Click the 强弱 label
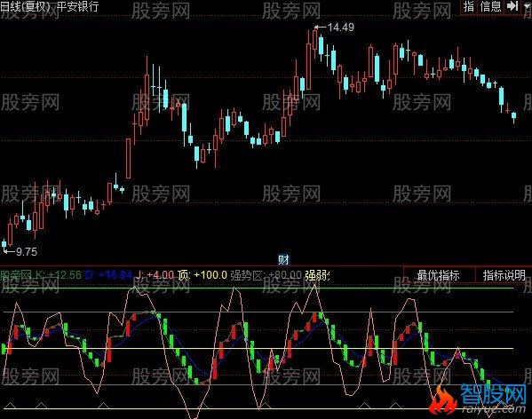Image resolution: width=532 pixels, height=419 pixels. 317,275
